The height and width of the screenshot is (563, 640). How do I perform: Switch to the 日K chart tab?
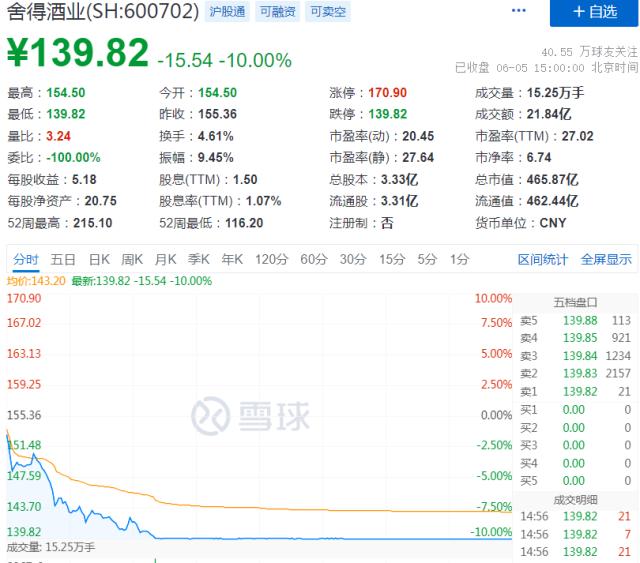point(99,259)
